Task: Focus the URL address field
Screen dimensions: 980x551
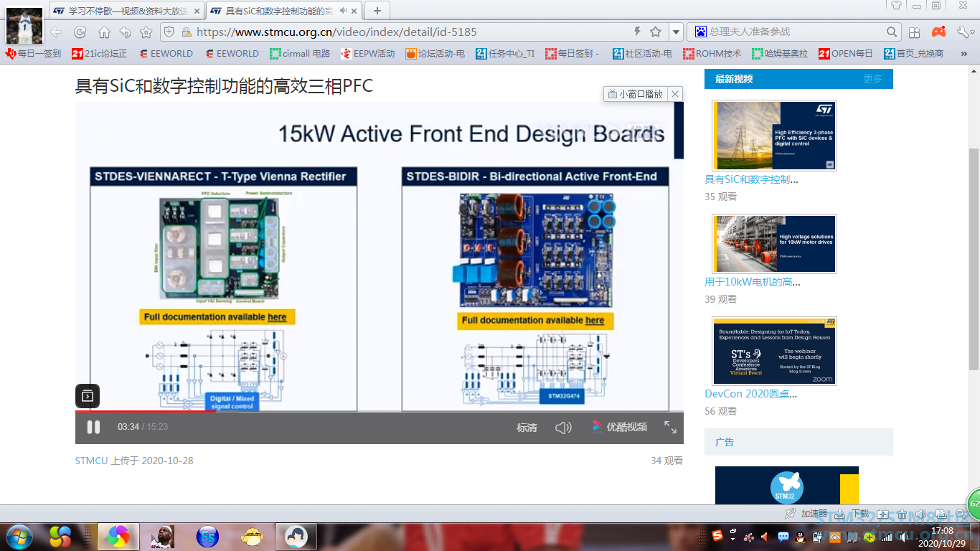Action: pyautogui.click(x=409, y=32)
